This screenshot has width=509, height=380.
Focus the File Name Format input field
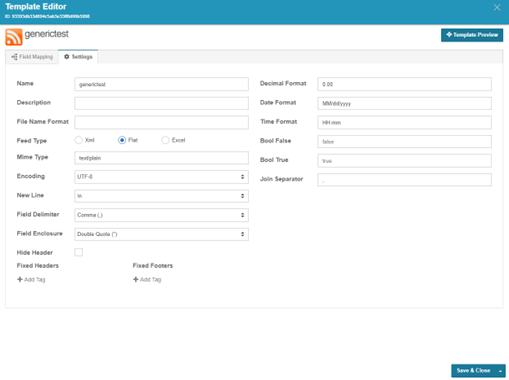tap(161, 122)
